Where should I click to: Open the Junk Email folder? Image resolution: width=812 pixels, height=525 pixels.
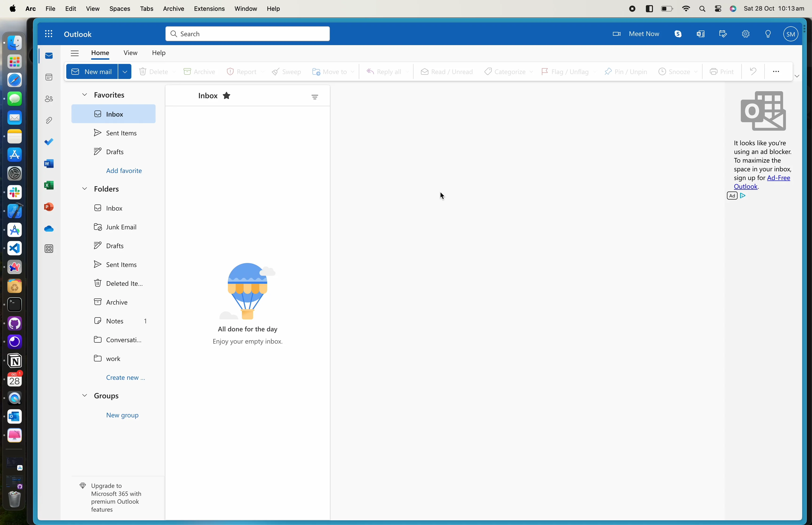tap(113, 227)
